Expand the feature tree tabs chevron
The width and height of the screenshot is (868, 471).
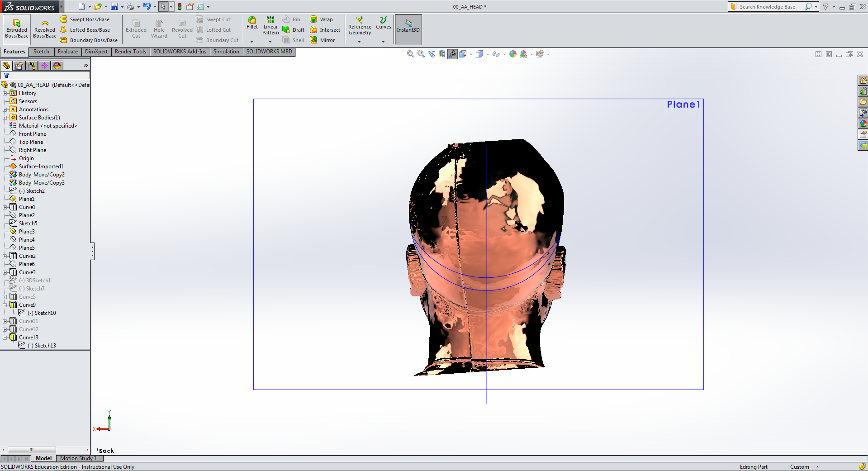[x=86, y=66]
